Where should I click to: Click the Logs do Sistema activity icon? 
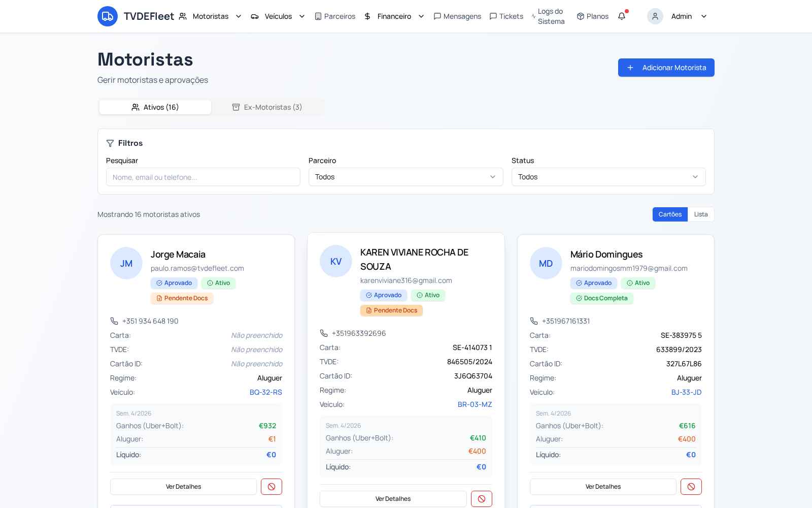click(533, 16)
